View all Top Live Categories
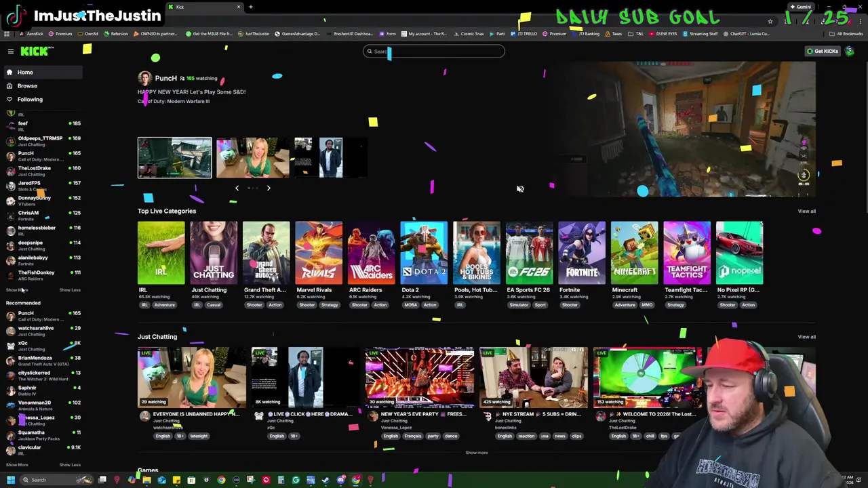This screenshot has width=868, height=488. [806, 211]
